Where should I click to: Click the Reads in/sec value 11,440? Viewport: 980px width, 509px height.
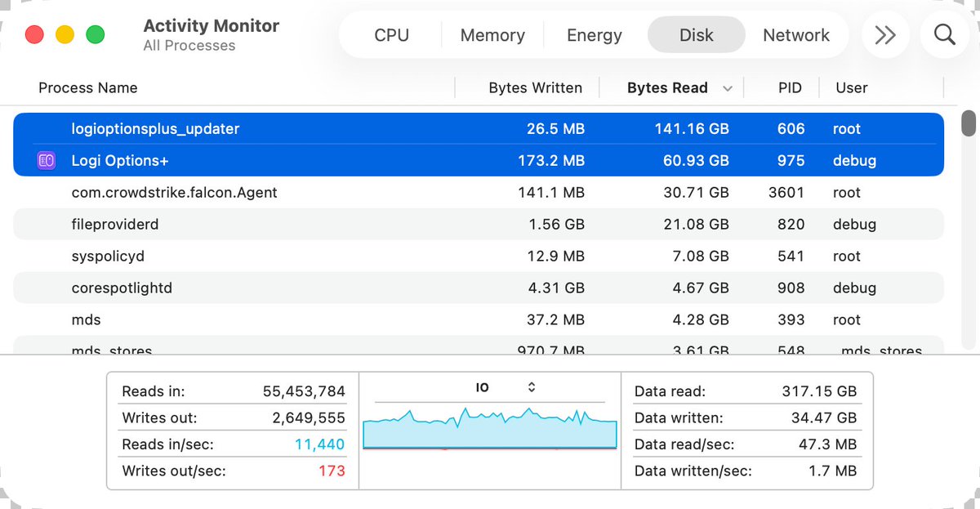(322, 444)
